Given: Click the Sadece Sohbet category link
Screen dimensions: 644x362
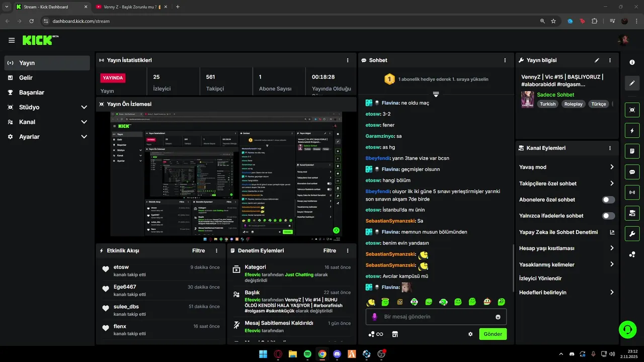Looking at the screenshot, I should (x=555, y=95).
